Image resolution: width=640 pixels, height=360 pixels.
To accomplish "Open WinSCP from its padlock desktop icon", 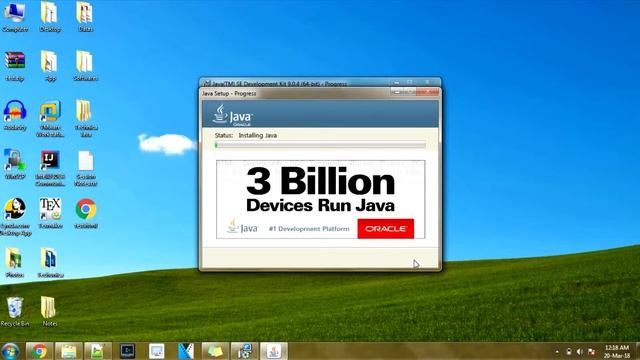I will [x=15, y=164].
